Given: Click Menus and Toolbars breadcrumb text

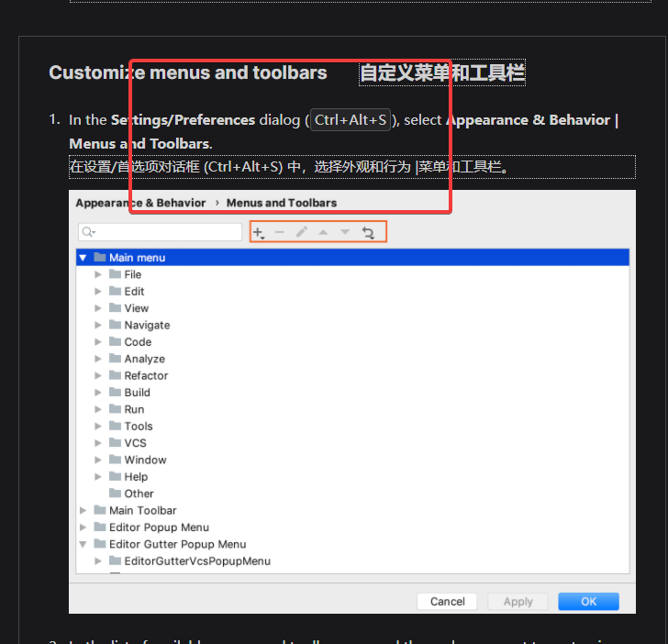Looking at the screenshot, I should (x=282, y=203).
